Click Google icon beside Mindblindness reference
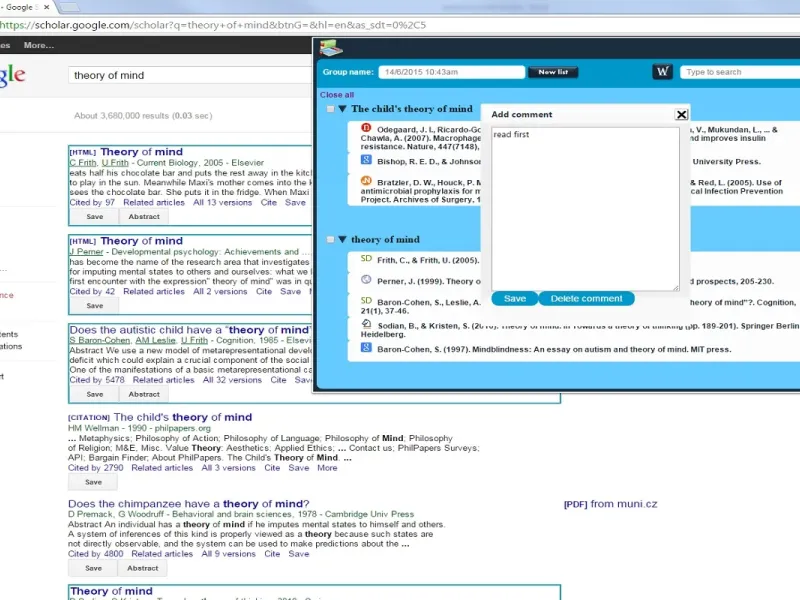The image size is (800, 600). [x=366, y=347]
